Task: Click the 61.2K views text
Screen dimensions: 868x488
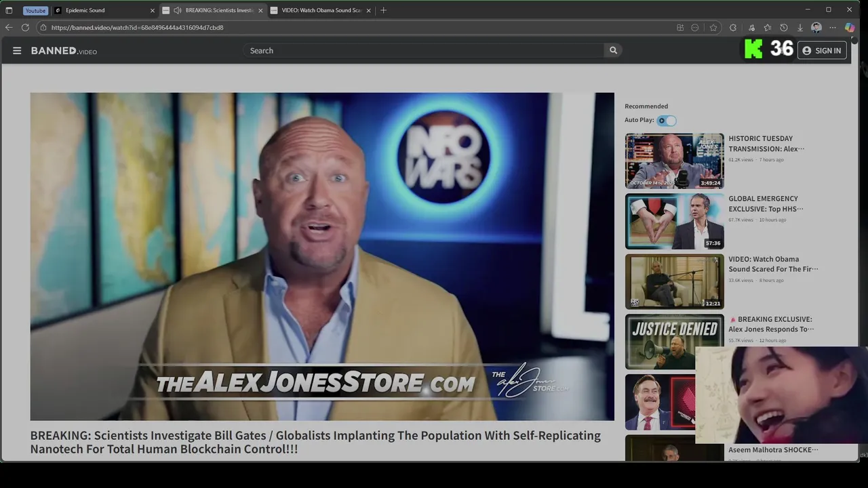Action: pos(741,160)
